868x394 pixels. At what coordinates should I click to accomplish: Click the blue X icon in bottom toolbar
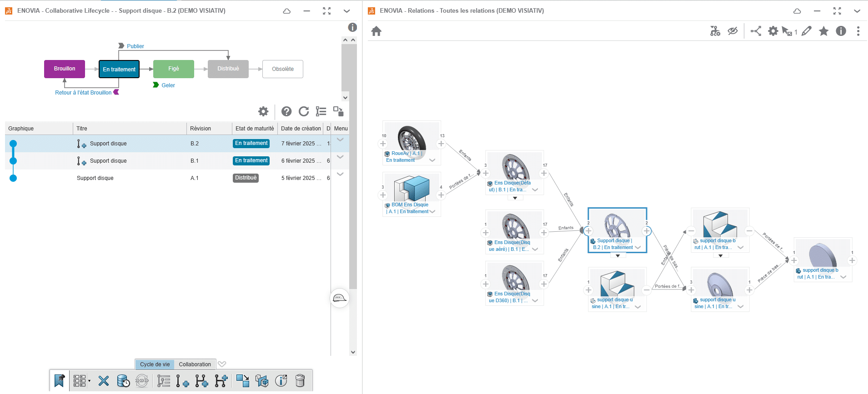(104, 381)
